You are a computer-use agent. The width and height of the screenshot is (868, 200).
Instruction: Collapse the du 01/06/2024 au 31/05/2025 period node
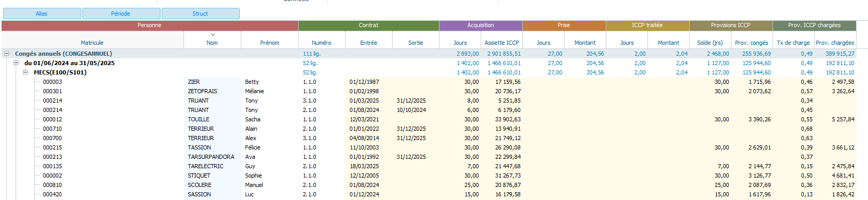point(16,63)
